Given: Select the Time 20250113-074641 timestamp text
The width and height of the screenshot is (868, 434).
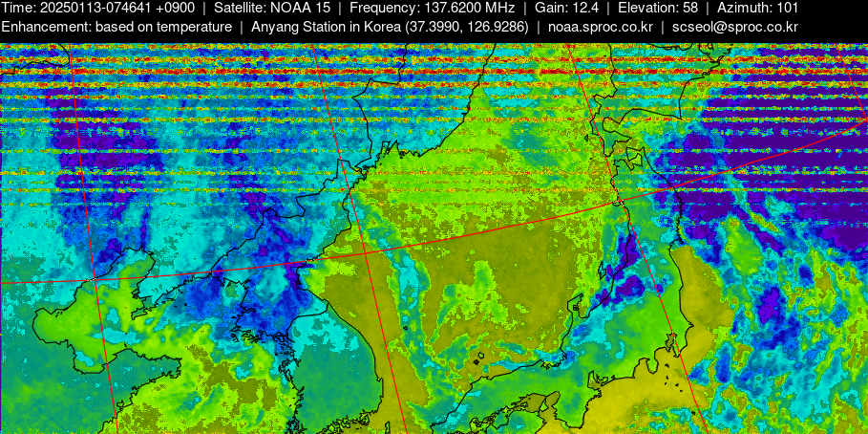Looking at the screenshot, I should 98,8.
